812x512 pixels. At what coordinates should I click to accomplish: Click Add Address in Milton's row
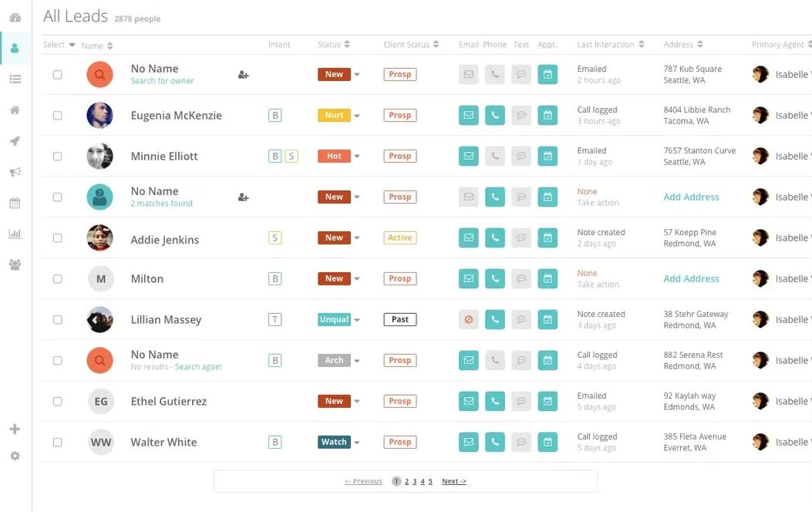tap(692, 278)
